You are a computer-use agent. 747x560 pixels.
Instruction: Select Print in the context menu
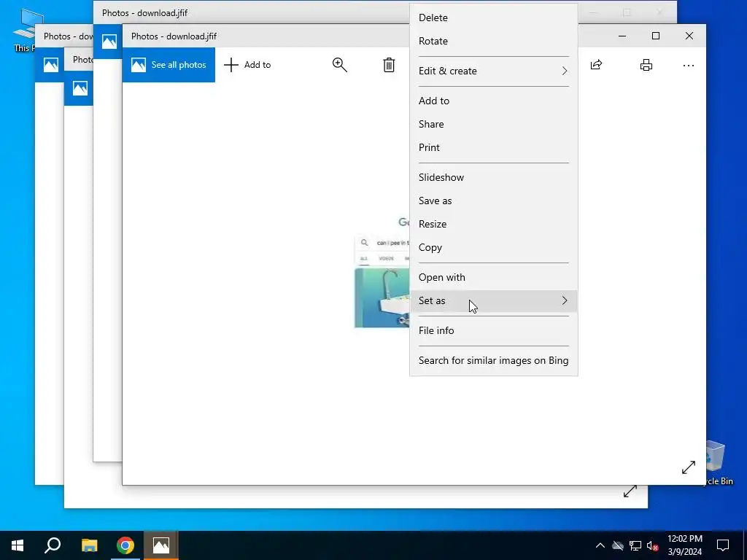coord(494,147)
